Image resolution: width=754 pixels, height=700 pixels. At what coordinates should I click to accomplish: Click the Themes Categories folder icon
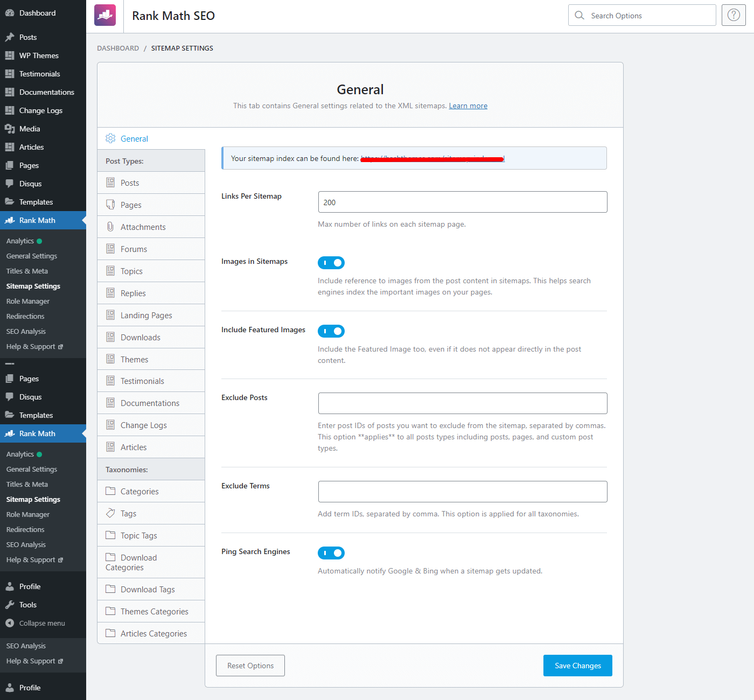(x=110, y=611)
